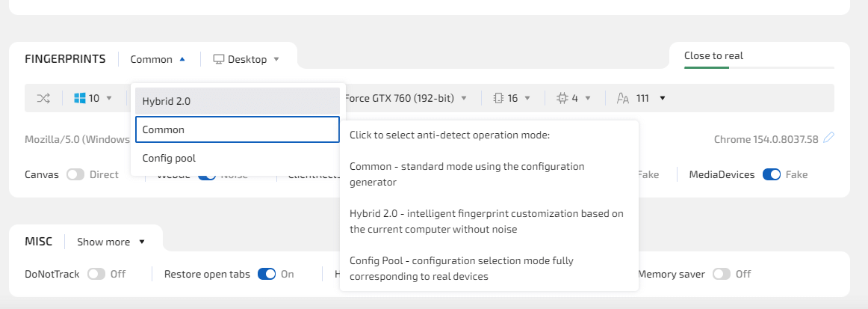Click the shuffle fingerprint randomize icon
Screen dimensions: 868x309
pos(43,98)
